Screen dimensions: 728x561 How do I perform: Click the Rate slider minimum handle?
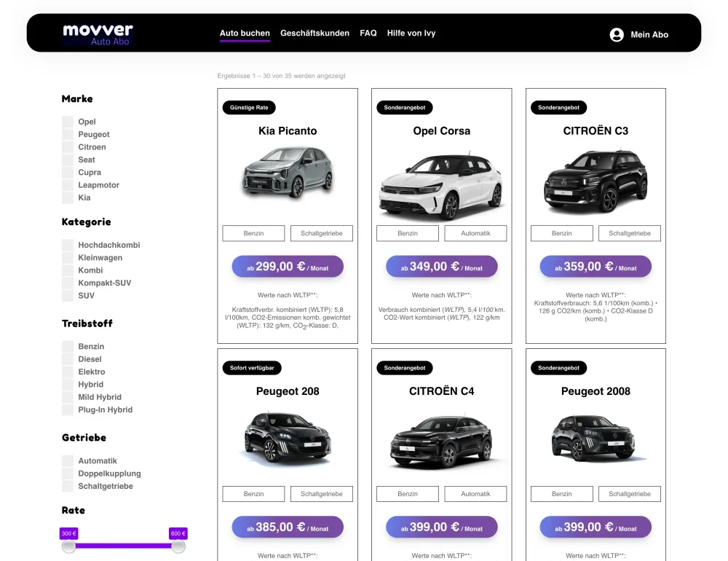[x=68, y=546]
